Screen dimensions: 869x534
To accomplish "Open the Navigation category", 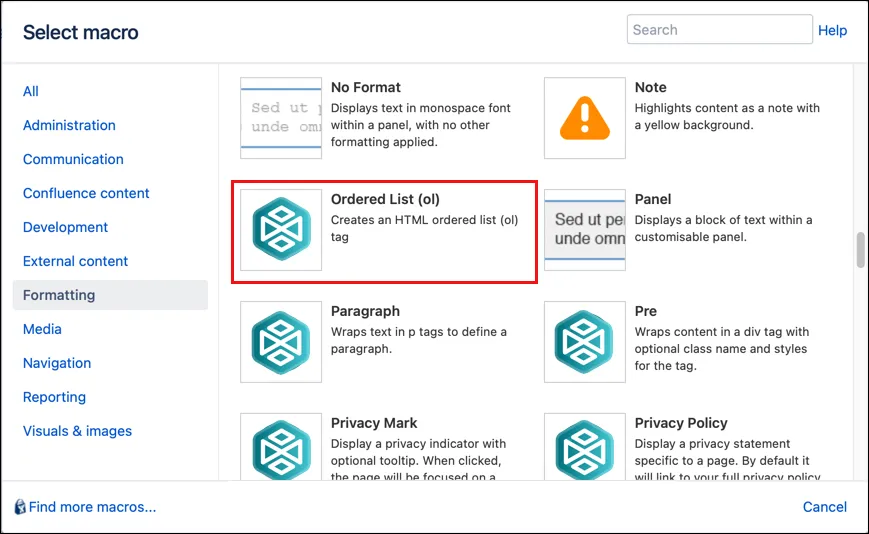I will click(57, 363).
